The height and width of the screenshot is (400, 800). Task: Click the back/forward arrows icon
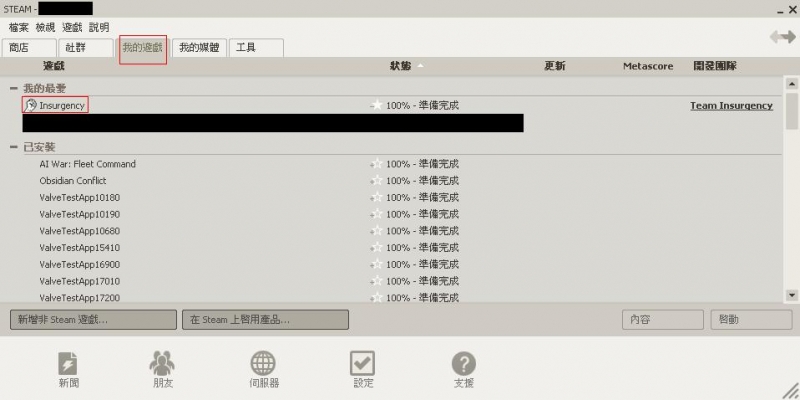click(783, 37)
